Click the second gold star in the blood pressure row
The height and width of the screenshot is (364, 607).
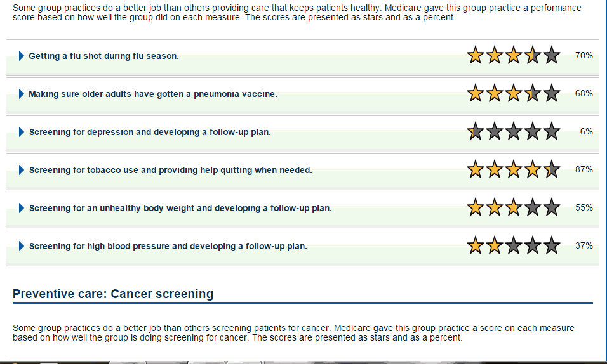(x=495, y=245)
